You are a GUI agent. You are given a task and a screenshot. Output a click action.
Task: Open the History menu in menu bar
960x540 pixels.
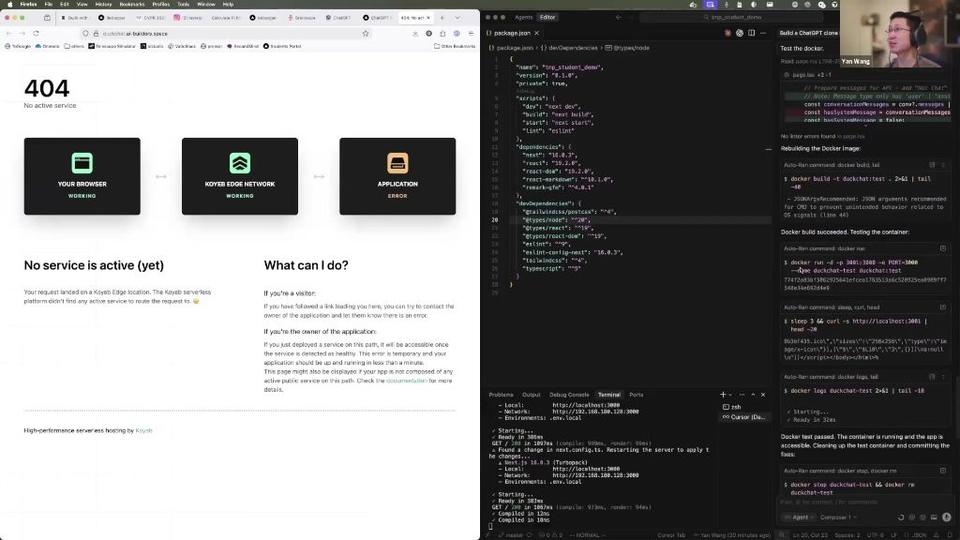103,4
